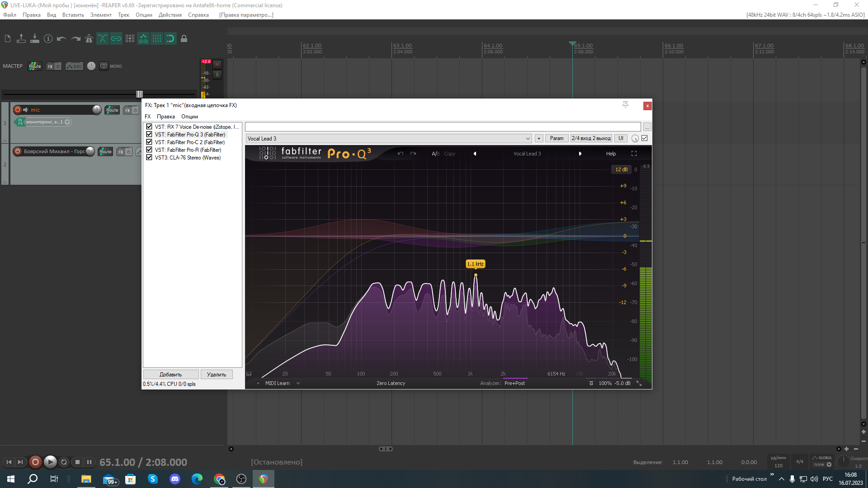Arm the mic track for recording
Screen dimensions: 868x488
(x=18, y=110)
